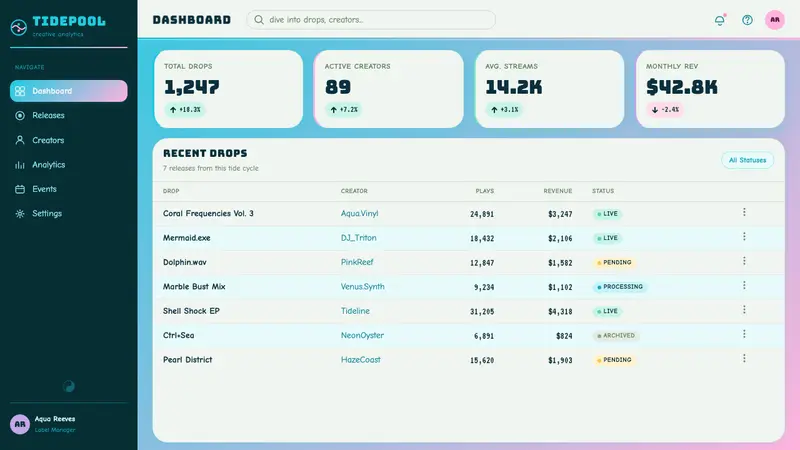
Task: Click the Tidepool logo icon
Action: pyautogui.click(x=19, y=27)
